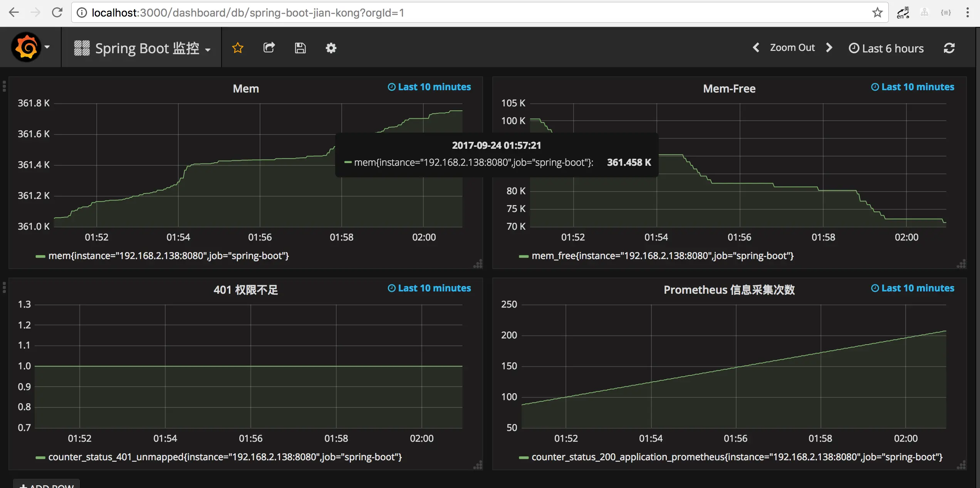Click the Zoom Out button

[792, 47]
